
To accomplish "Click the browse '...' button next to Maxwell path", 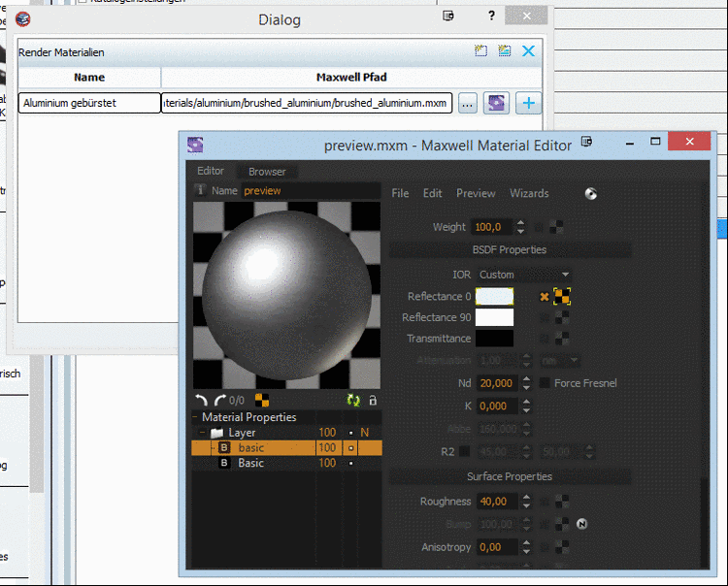I will point(468,103).
